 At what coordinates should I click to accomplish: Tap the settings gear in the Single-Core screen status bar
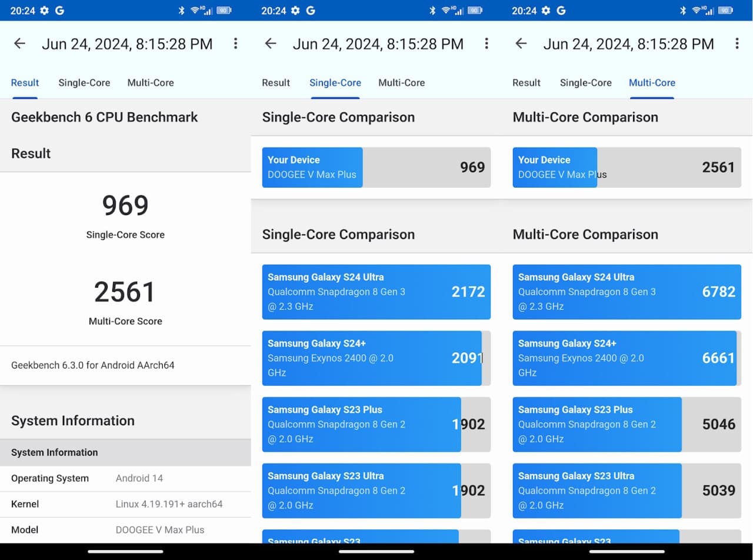tap(295, 11)
